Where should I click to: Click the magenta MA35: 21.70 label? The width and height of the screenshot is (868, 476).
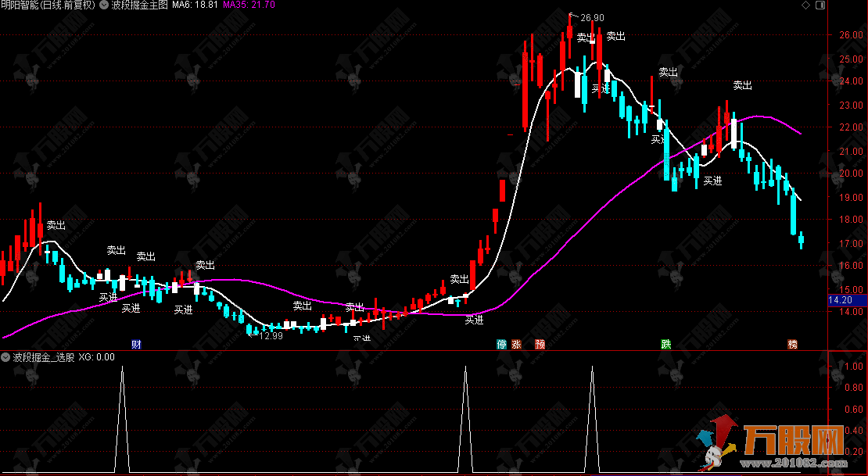coord(249,5)
